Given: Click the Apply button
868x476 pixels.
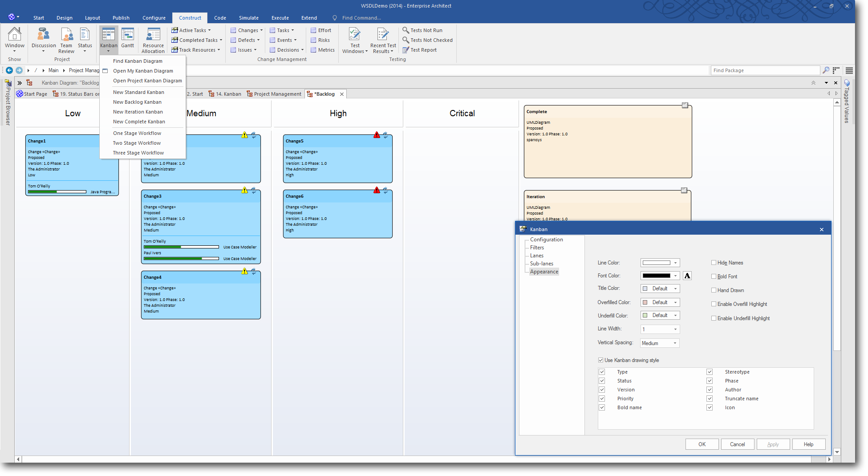Looking at the screenshot, I should [773, 444].
